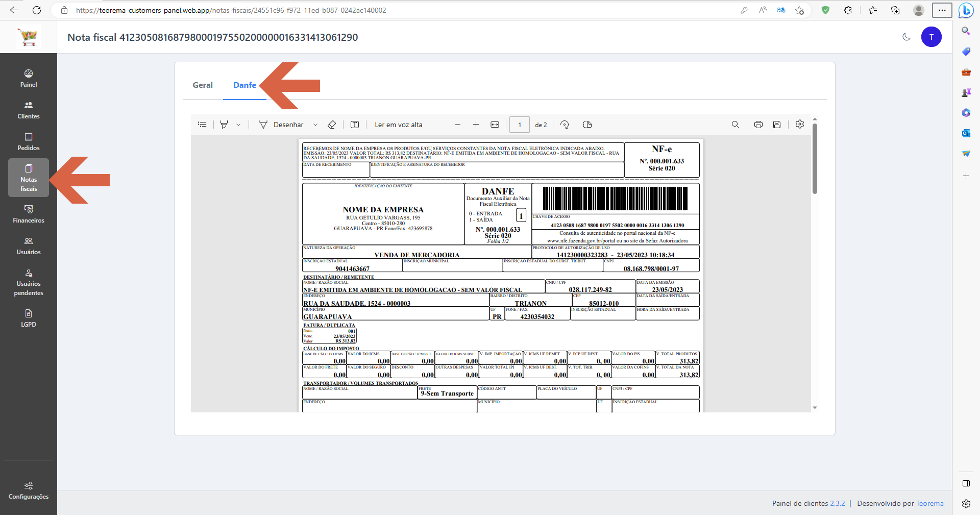The image size is (980, 515).
Task: Open Usuários in the sidebar
Action: (29, 246)
